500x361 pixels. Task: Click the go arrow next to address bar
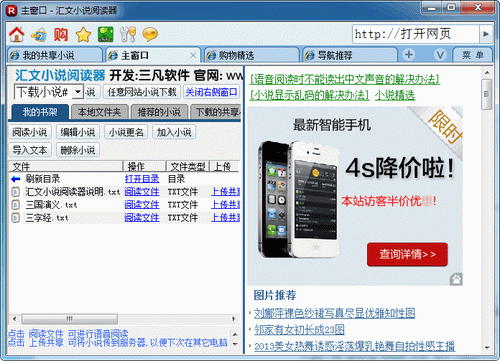(x=486, y=34)
